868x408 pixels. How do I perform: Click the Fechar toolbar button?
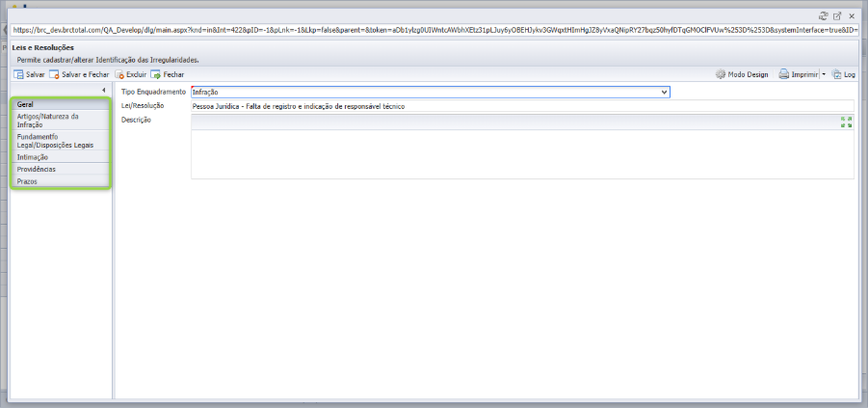(x=168, y=74)
